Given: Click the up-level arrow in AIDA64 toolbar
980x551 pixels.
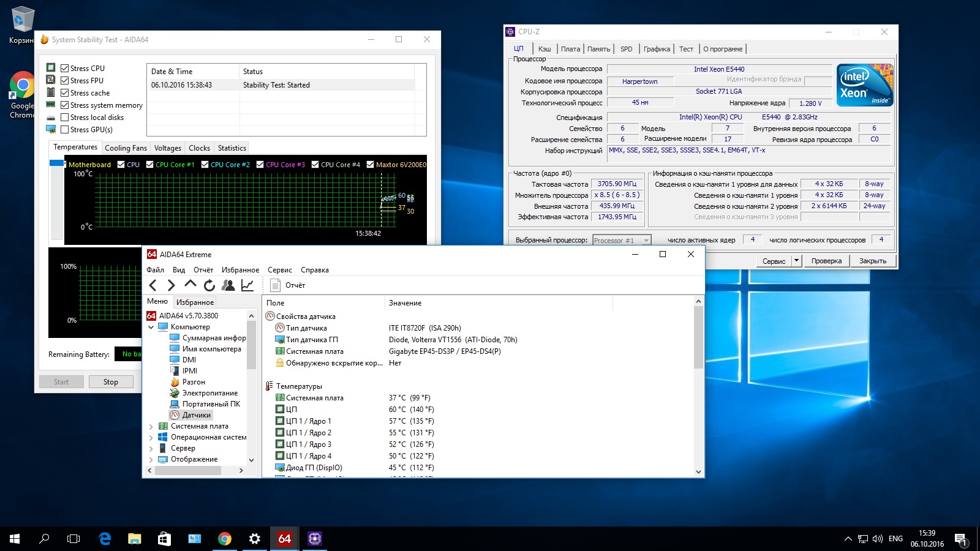Looking at the screenshot, I should click(x=190, y=285).
